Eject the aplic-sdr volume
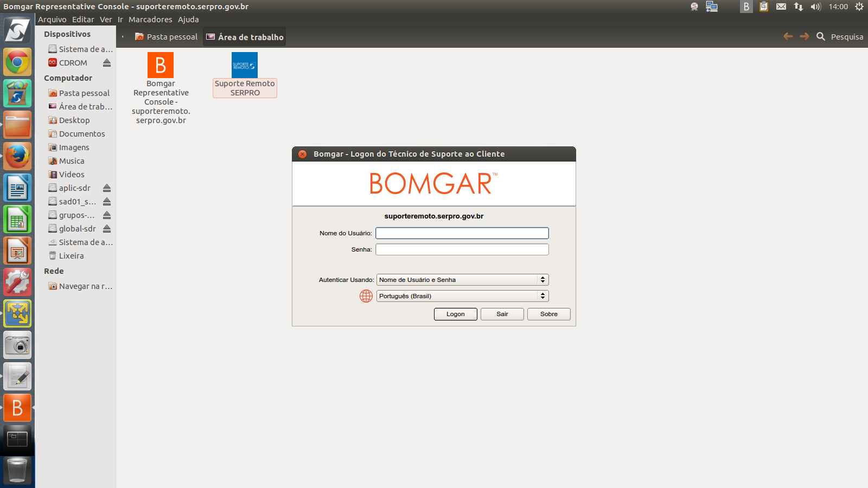 107,188
